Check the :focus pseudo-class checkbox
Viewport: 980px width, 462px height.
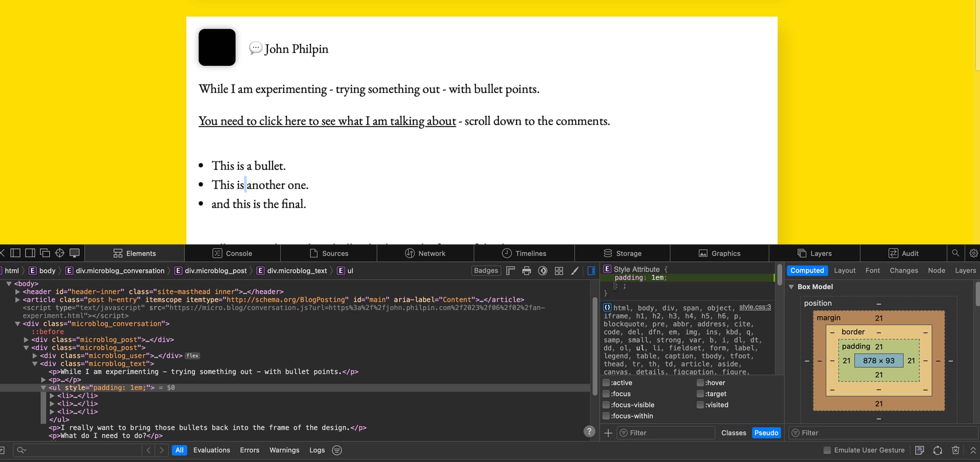pyautogui.click(x=606, y=394)
